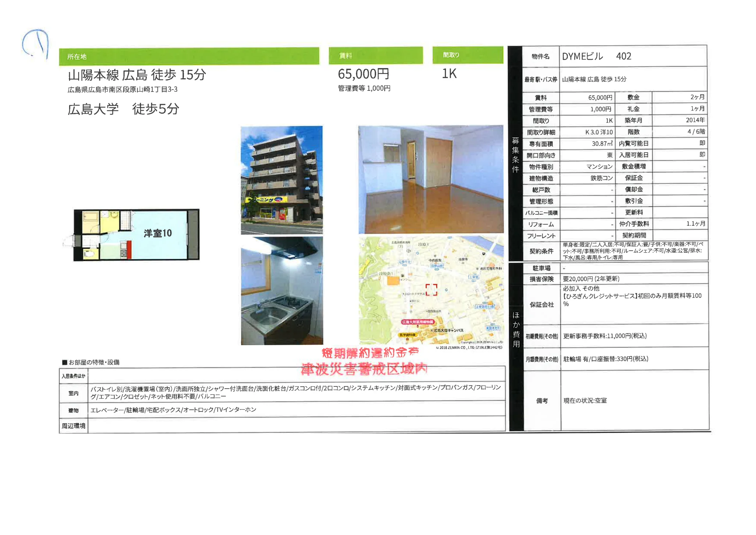Click the handwritten blue circled mark

(x=36, y=43)
